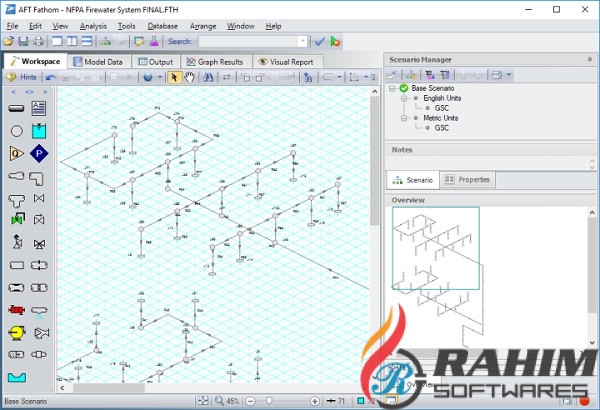Expand toolbar overflow chevron at right
600x410 pixels.
click(373, 77)
